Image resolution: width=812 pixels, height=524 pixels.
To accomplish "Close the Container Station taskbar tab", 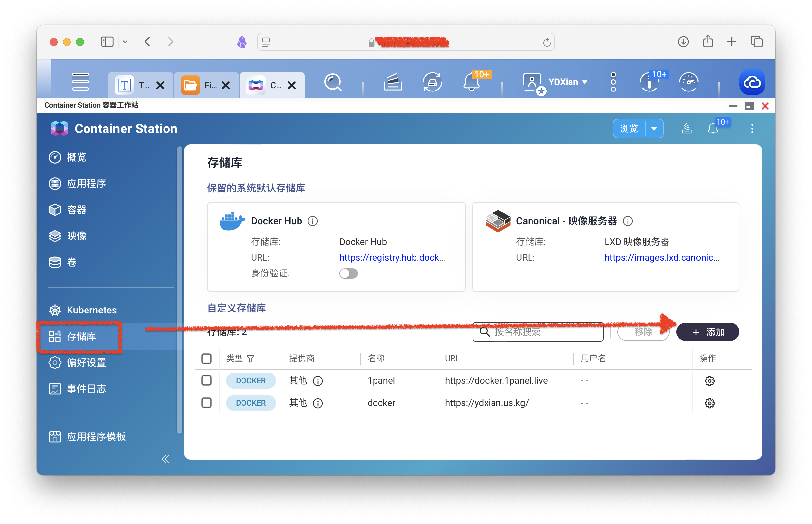I will pos(291,85).
